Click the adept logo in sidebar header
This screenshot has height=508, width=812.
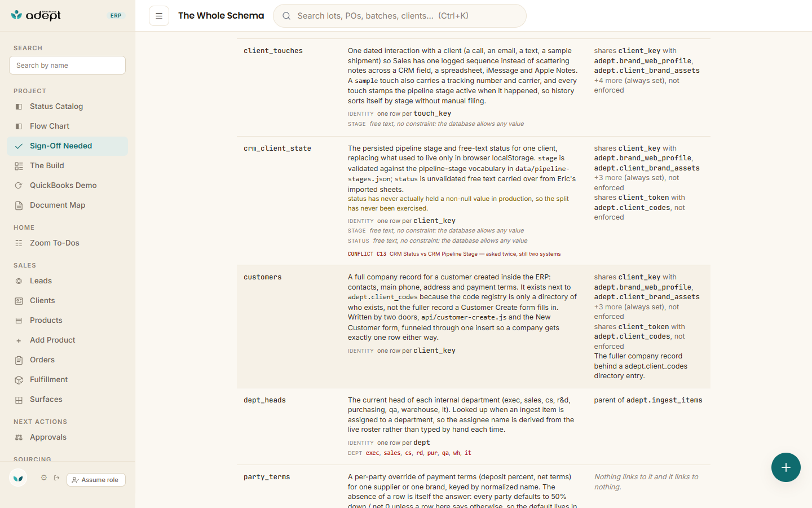tap(36, 15)
